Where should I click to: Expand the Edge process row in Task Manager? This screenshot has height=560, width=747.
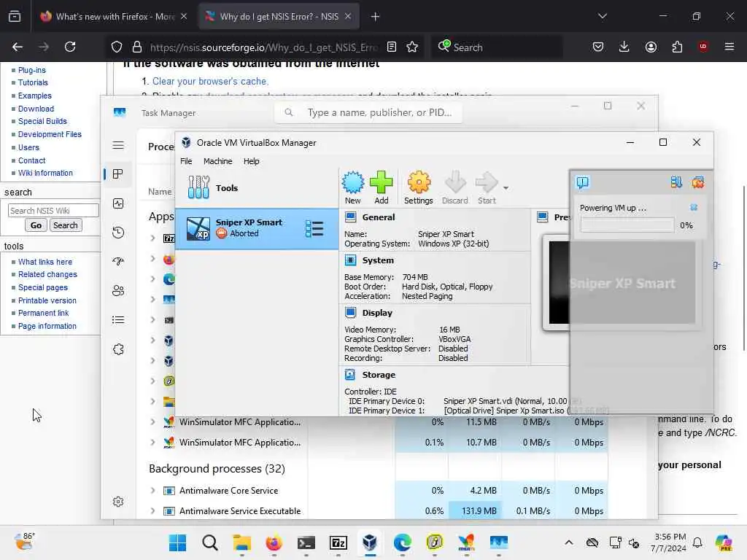(152, 279)
